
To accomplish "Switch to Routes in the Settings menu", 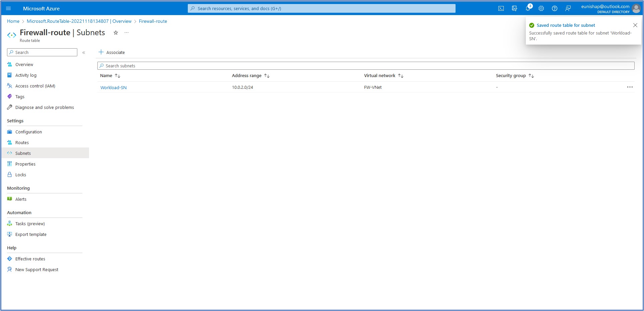I will click(x=22, y=142).
